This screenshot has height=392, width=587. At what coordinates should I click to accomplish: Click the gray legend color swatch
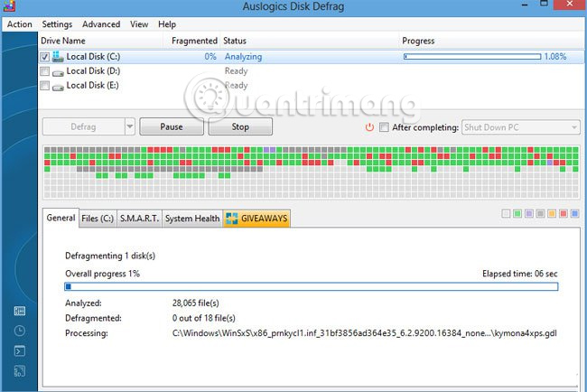540,214
